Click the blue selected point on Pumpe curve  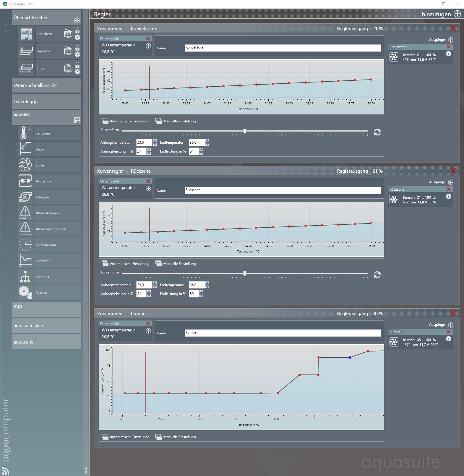[x=350, y=357]
